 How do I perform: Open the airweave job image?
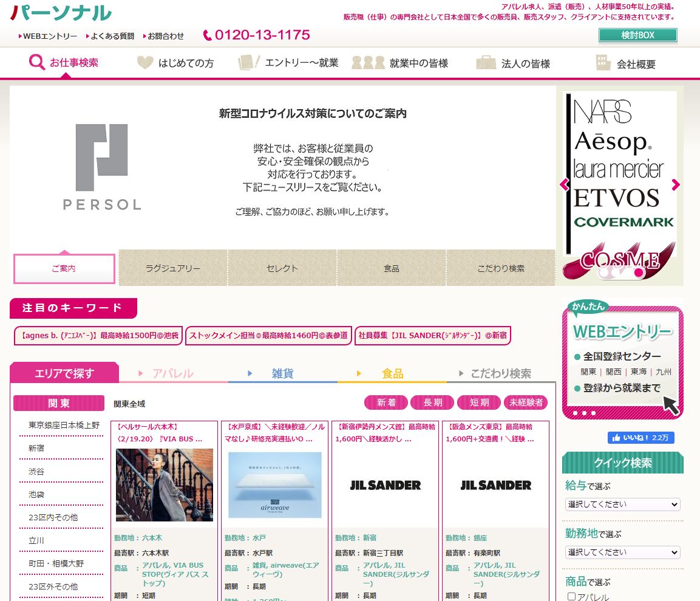tap(274, 485)
